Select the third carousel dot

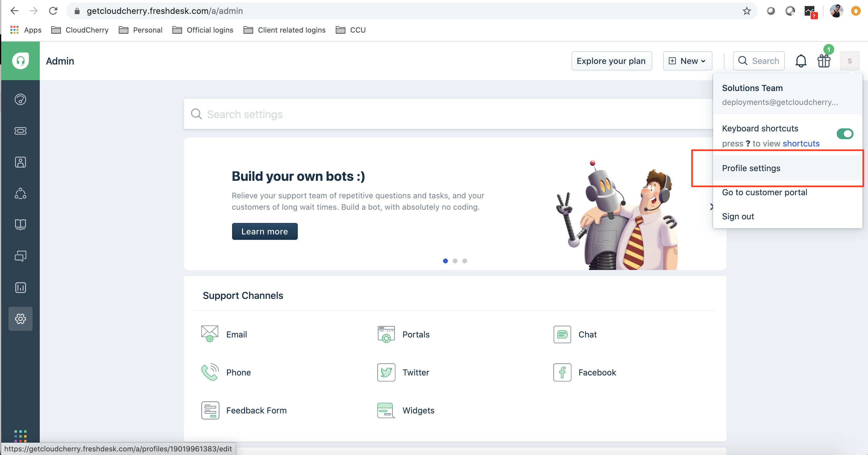464,261
